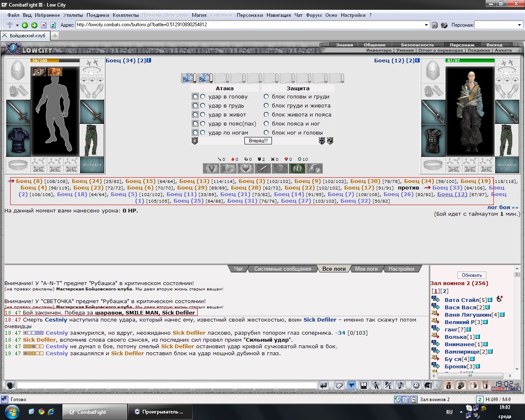Activate the sword technique icon in combat row
Screen dimensions: 525x420
point(263,168)
